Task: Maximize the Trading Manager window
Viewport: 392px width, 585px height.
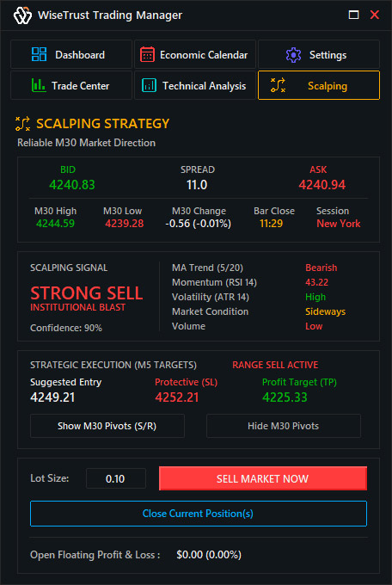Action: point(353,15)
